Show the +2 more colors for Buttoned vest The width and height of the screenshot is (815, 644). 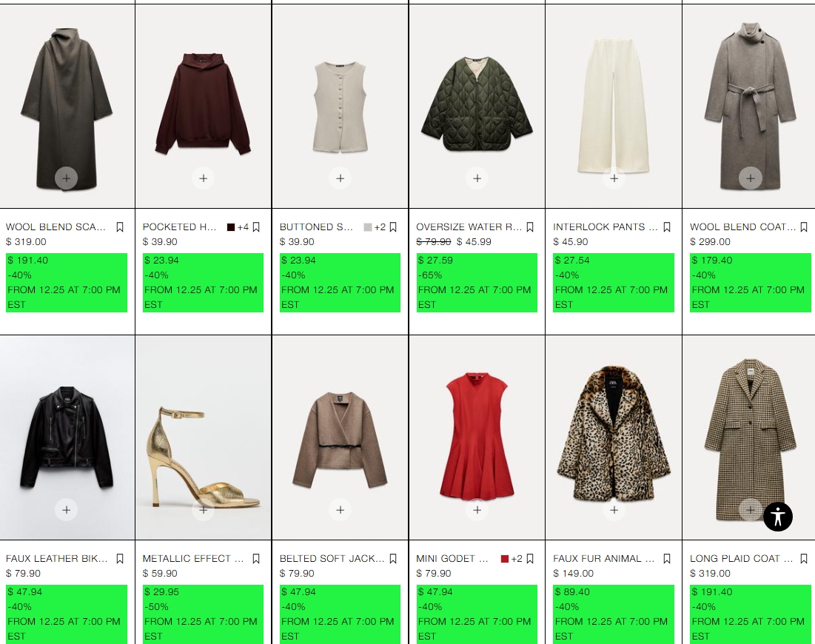[x=380, y=227]
